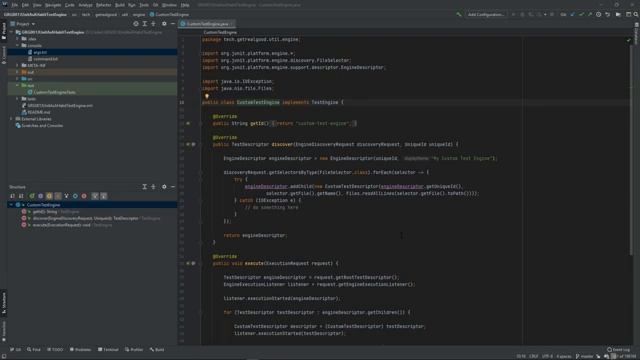Screen dimensions: 640x360
Task: Open the Commit tool window sidebar
Action: [4, 55]
